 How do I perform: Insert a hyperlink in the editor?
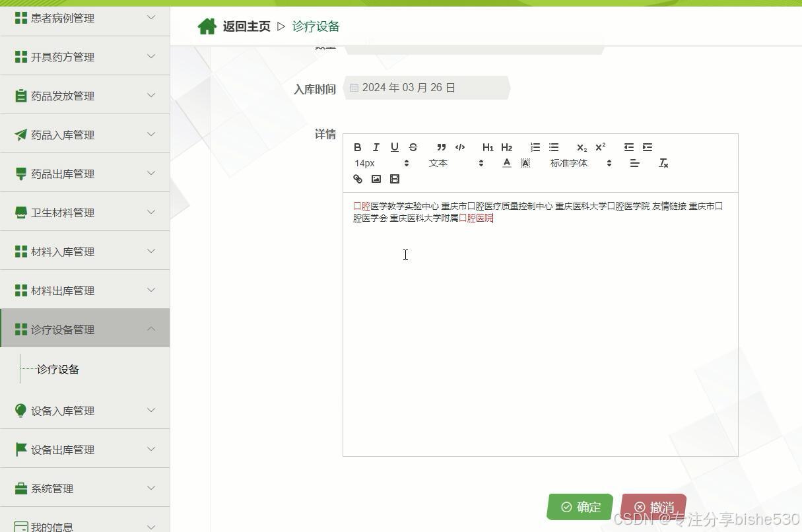pos(357,179)
